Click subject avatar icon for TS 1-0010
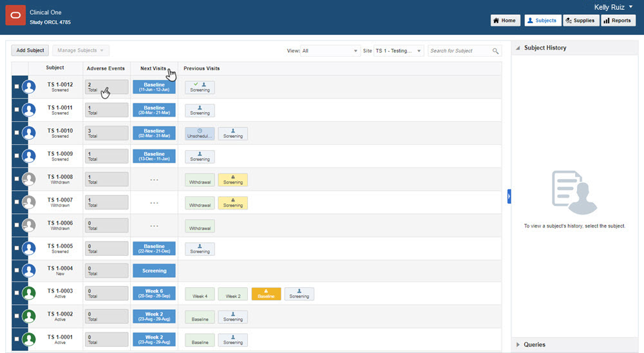Image resolution: width=644 pixels, height=353 pixels. pos(29,133)
